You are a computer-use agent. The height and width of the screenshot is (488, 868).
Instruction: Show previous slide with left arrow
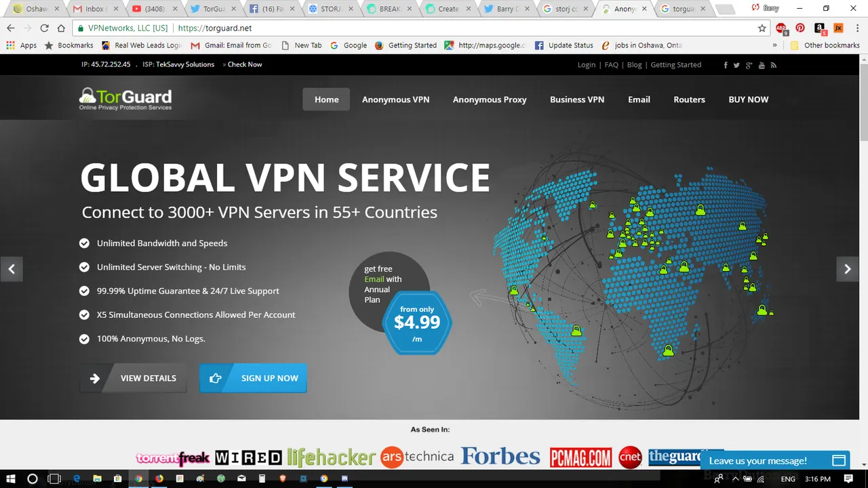pyautogui.click(x=12, y=269)
